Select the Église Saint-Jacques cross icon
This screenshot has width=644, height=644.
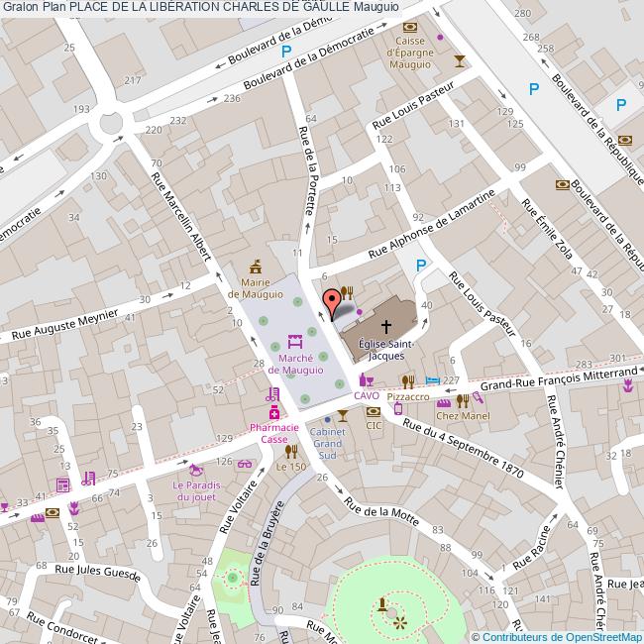point(385,325)
